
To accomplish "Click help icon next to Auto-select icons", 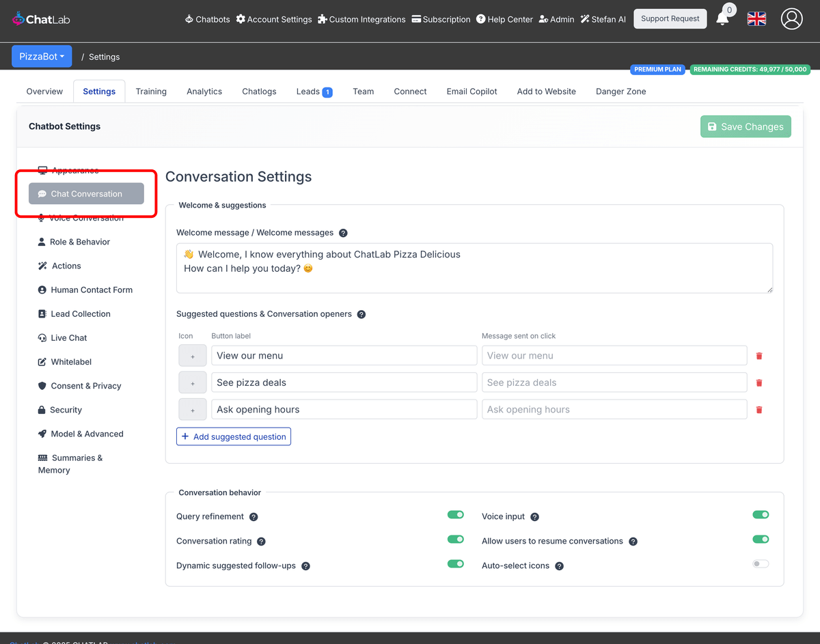I will 559,566.
